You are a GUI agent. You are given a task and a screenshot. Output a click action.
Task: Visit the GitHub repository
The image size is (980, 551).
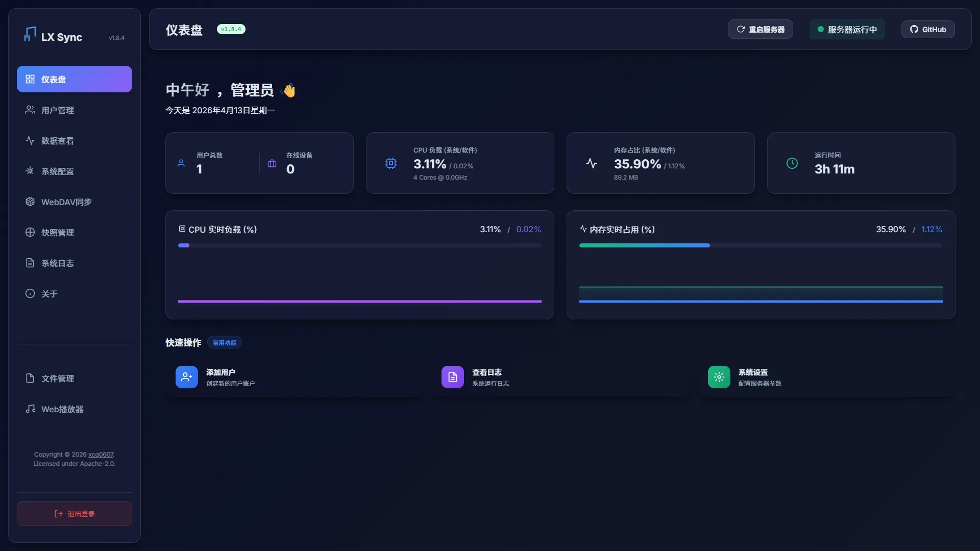(927, 29)
